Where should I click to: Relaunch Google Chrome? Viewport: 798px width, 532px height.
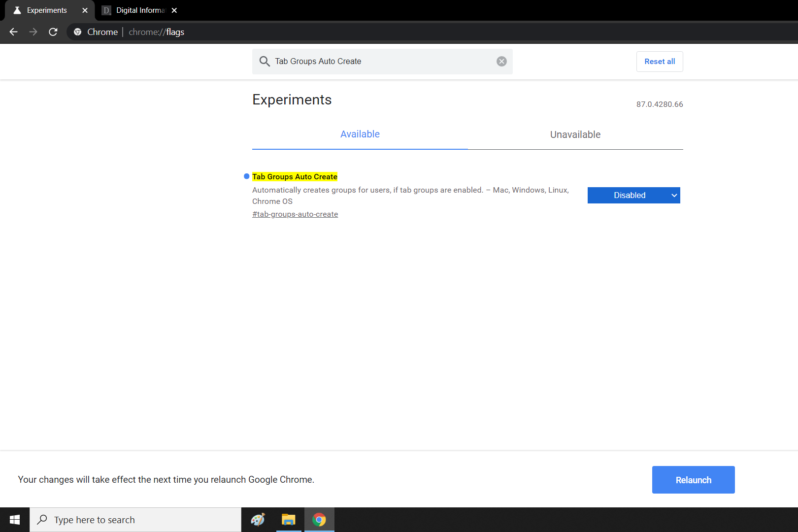point(694,480)
